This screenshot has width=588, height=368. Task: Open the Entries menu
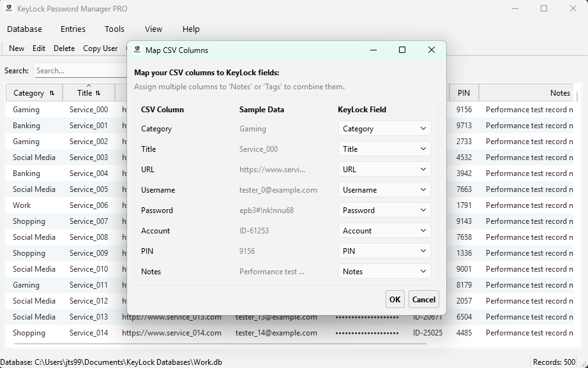(73, 29)
